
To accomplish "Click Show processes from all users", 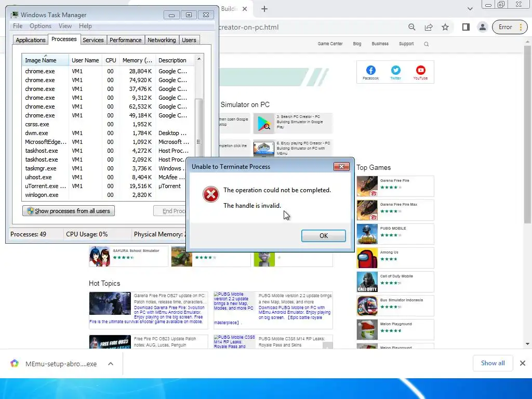I will point(69,211).
